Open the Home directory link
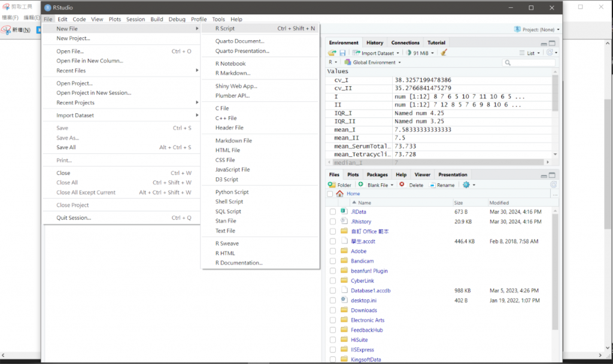Screen dimensions: 613x364 (x=353, y=194)
